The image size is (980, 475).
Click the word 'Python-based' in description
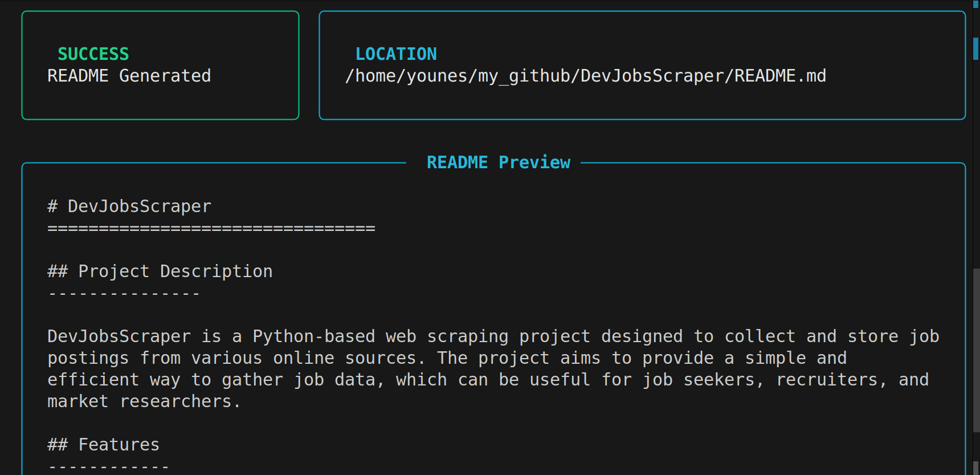coord(314,336)
